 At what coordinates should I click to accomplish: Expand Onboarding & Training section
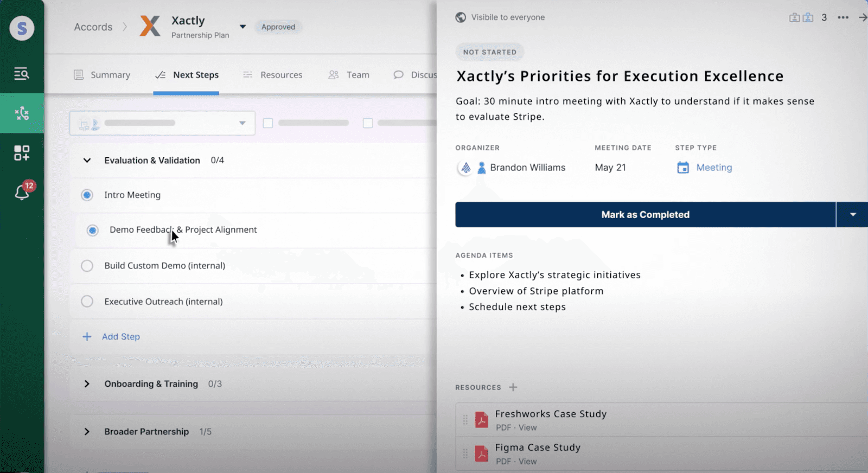(x=87, y=384)
